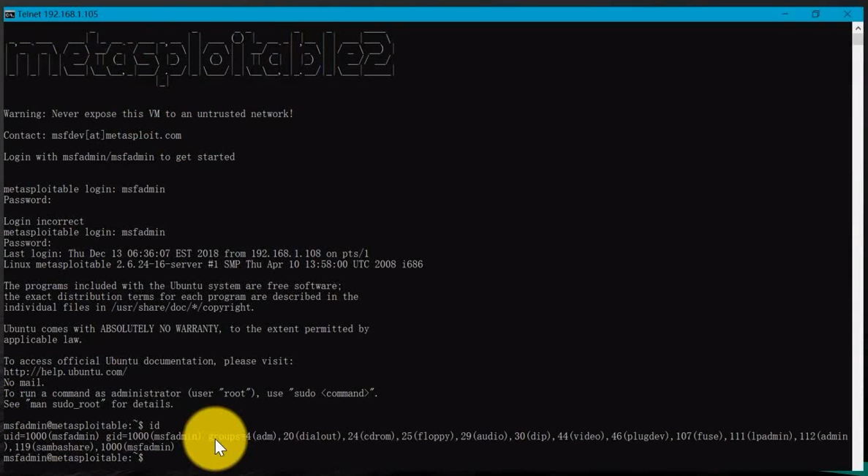Click the last 'msfadmin@metasploitable:~$' prompt
Image resolution: width=868 pixels, height=476 pixels.
73,458
